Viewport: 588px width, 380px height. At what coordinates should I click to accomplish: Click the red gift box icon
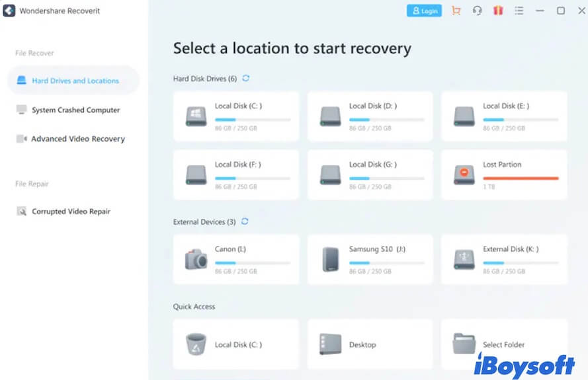[498, 11]
